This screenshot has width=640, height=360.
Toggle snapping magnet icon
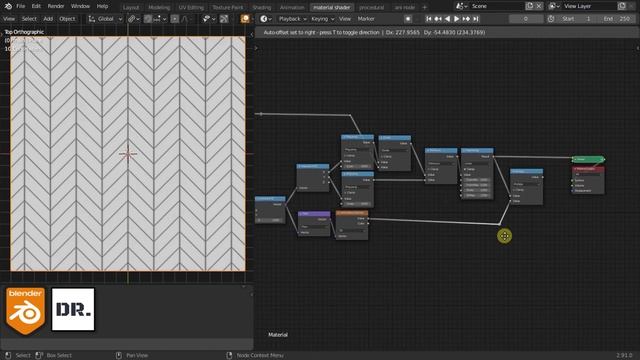click(148, 19)
